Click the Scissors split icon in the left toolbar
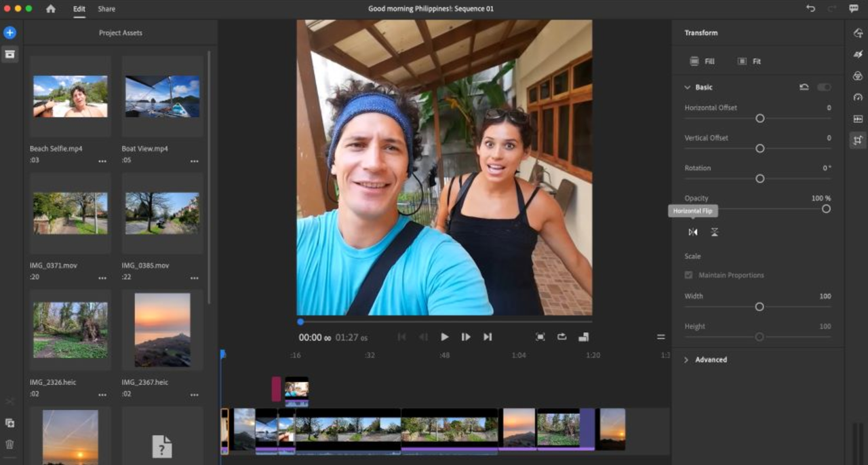 coord(9,401)
